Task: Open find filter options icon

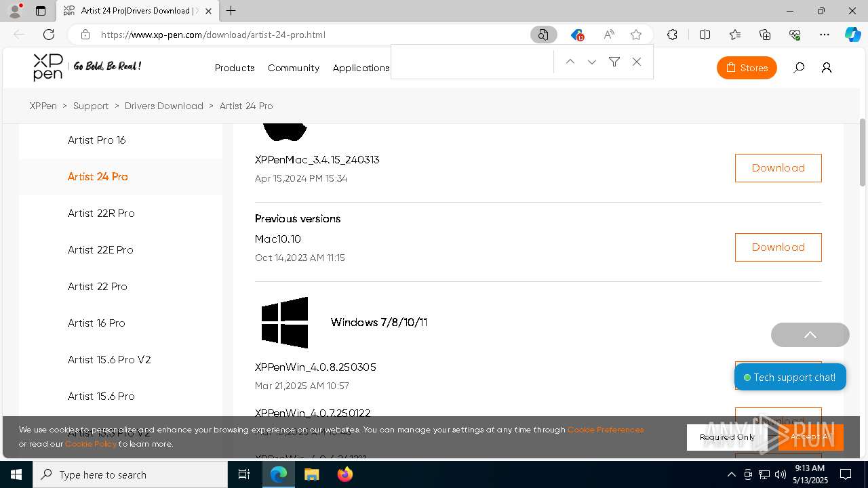Action: (x=614, y=62)
